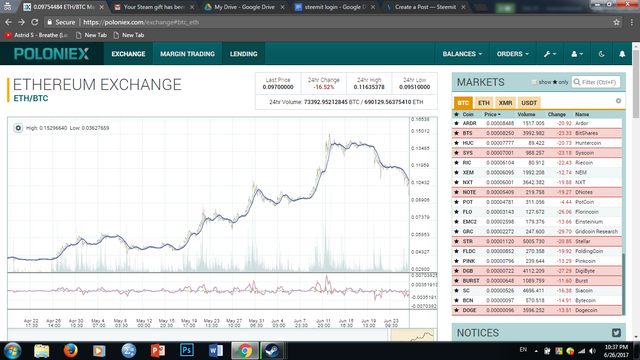Open the Lending section

pyautogui.click(x=243, y=54)
